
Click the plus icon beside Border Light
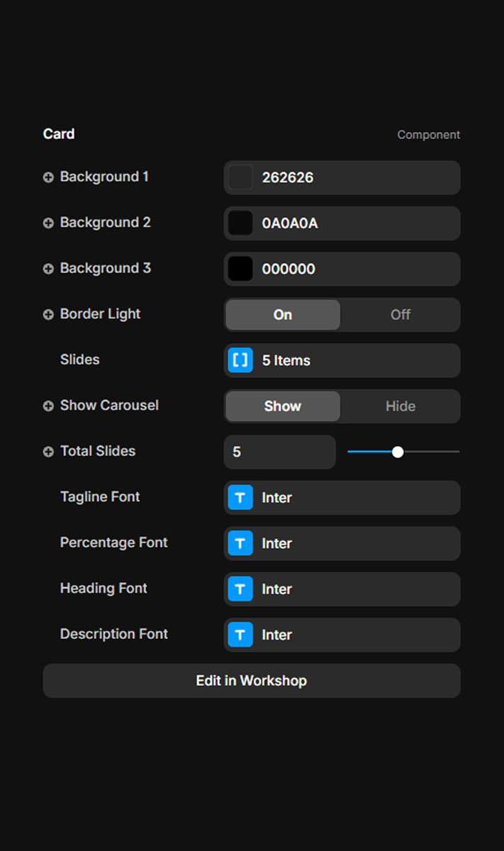(48, 315)
